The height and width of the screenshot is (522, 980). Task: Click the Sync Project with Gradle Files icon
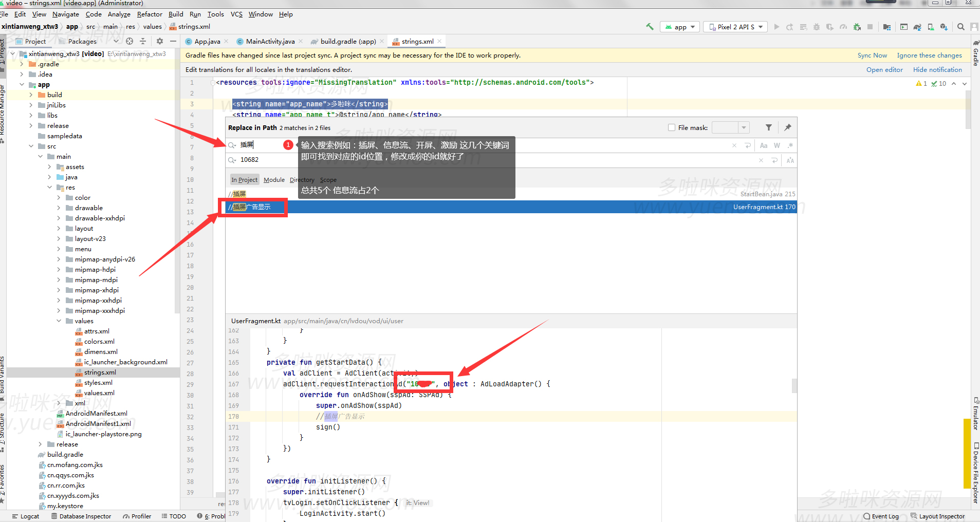pos(917,27)
